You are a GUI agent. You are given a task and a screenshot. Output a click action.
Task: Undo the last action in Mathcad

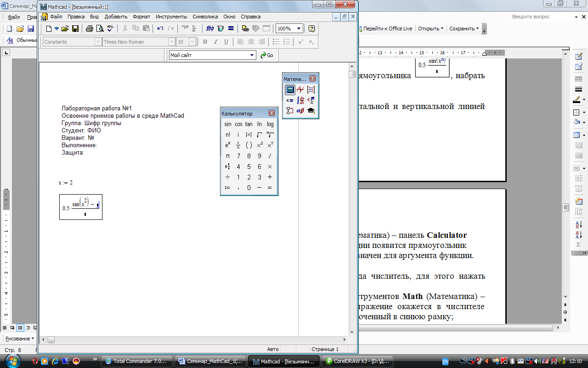coord(160,29)
